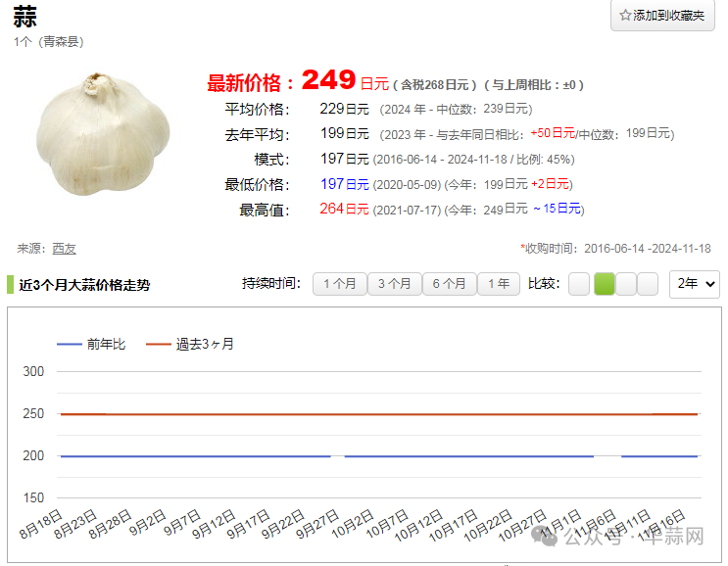Toggle the green active compare box
728x566 pixels.
tap(604, 284)
